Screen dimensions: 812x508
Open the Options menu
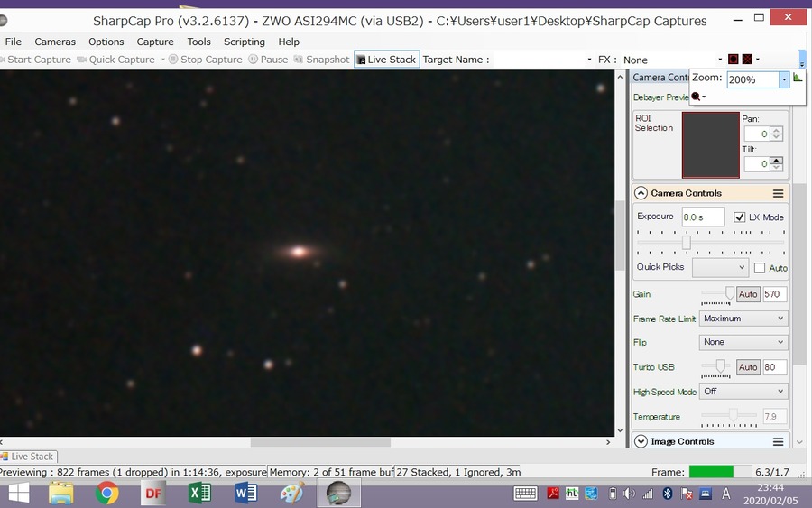coord(106,42)
